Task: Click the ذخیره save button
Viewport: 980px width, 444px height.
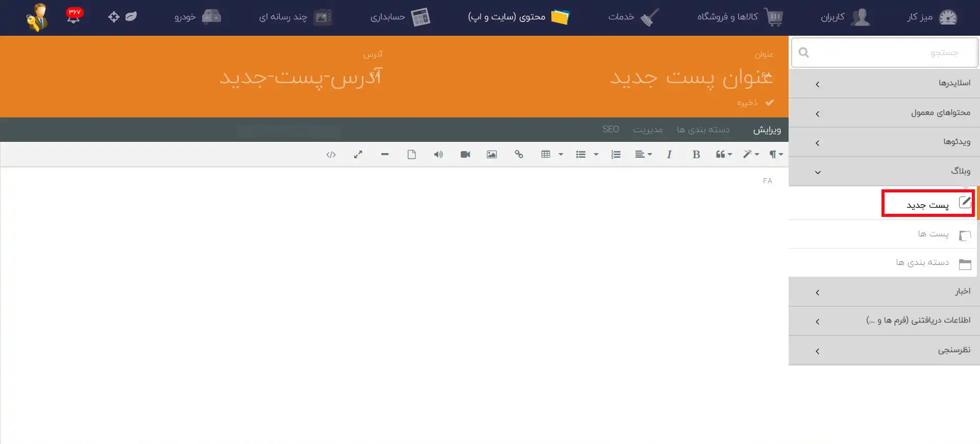Action: tap(755, 103)
